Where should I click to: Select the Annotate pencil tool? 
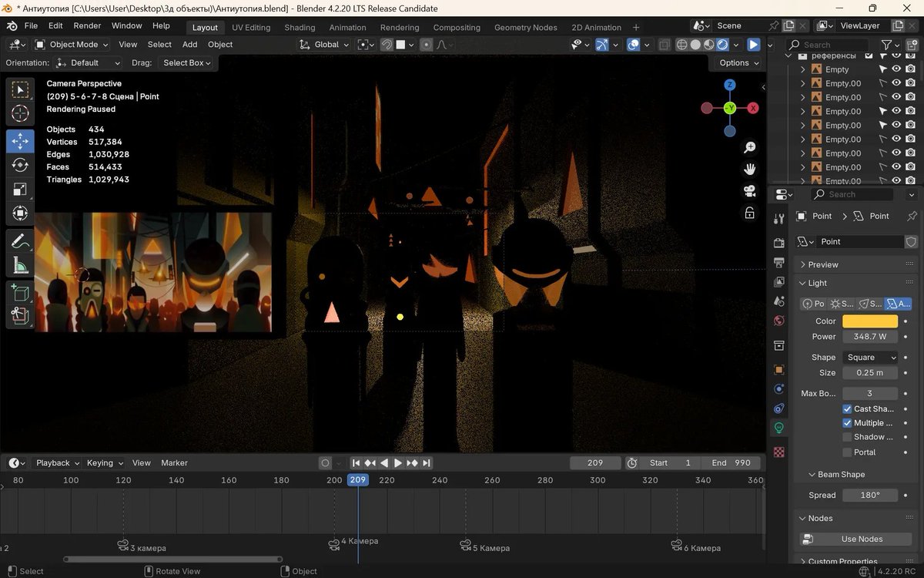[20, 241]
